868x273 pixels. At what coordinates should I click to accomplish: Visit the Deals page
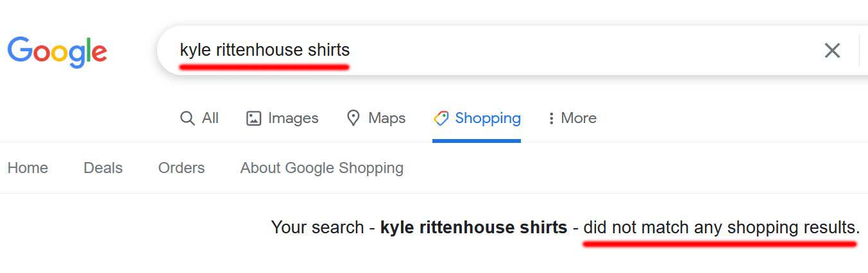(103, 168)
